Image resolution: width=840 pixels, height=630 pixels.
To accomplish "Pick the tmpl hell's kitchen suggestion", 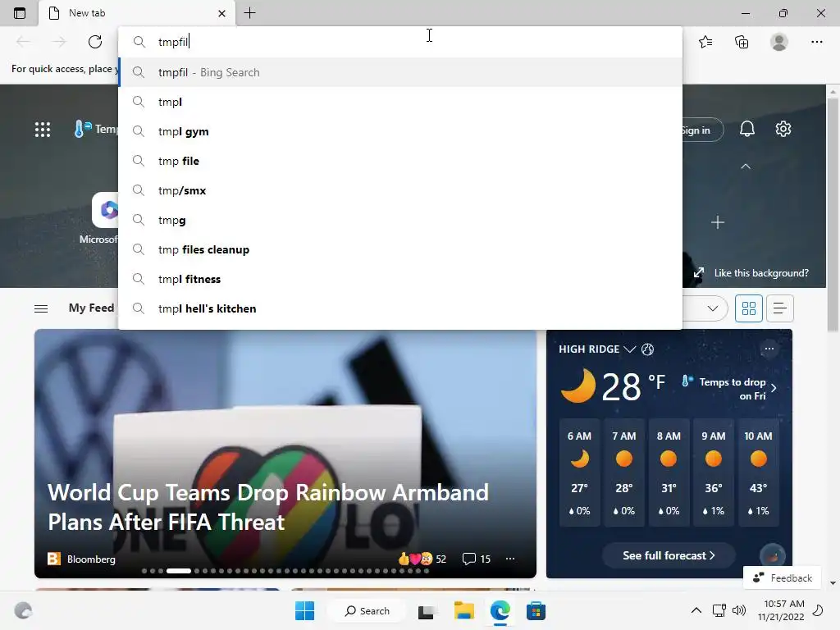I will (x=399, y=308).
